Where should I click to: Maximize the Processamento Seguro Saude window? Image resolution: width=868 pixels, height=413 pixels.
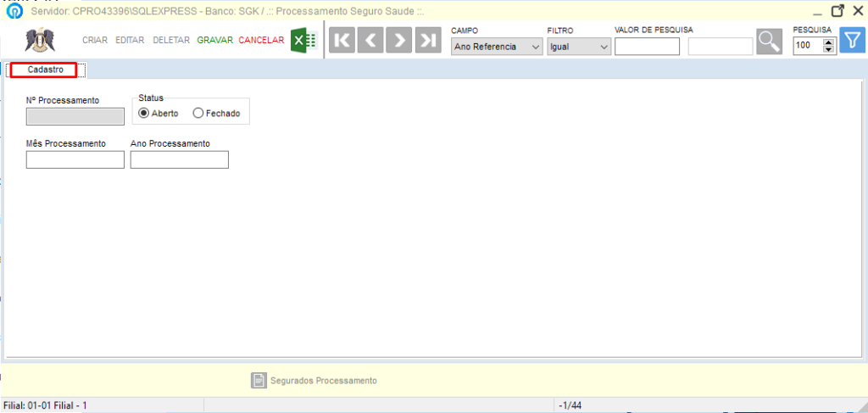coord(838,10)
